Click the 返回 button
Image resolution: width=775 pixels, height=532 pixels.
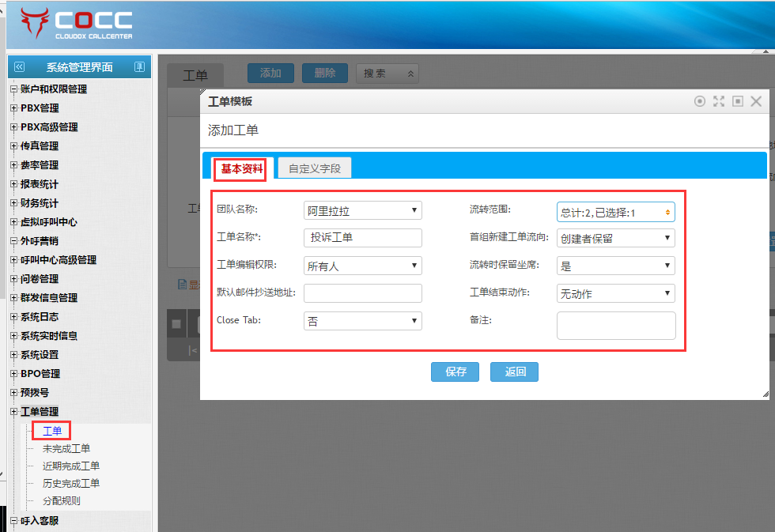pos(515,372)
